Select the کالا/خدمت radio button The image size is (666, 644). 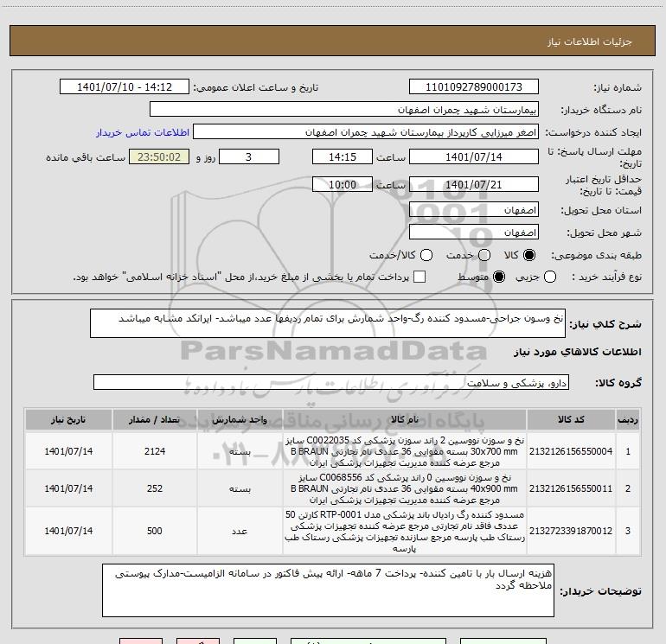point(426,255)
